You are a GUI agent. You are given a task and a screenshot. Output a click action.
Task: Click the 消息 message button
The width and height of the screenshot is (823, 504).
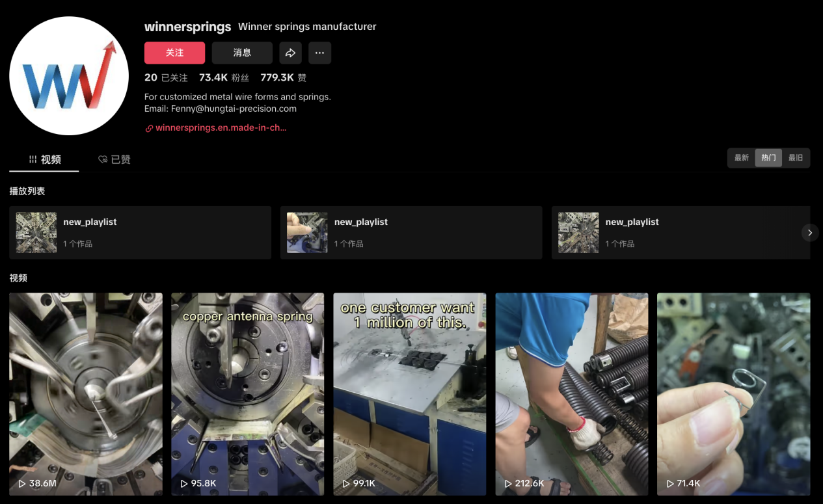point(242,53)
